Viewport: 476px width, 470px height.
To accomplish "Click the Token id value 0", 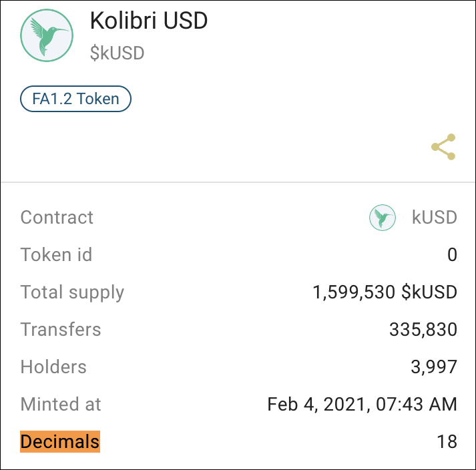I will click(x=452, y=255).
